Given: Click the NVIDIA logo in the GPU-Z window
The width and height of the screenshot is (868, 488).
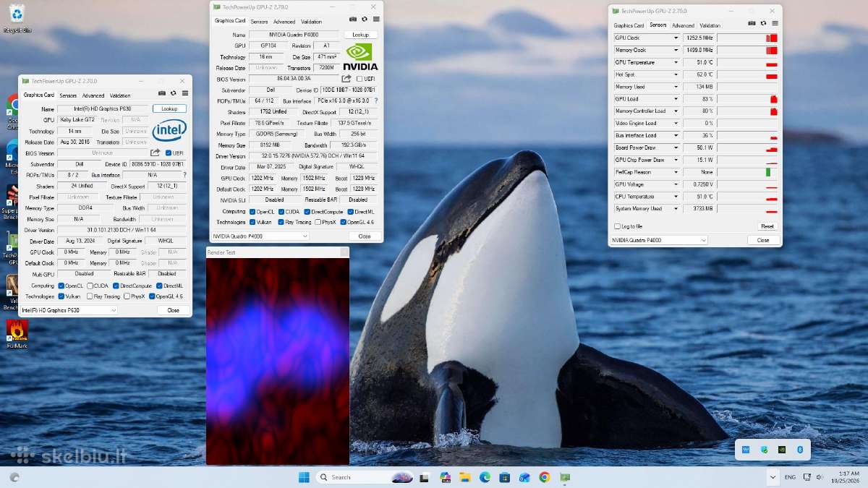Looking at the screenshot, I should click(359, 57).
